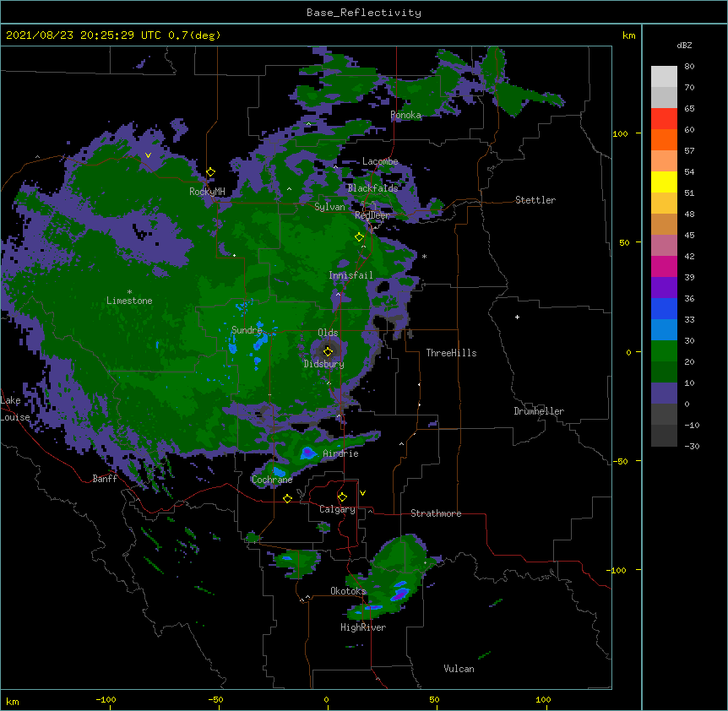Click the Blackfalds city label
This screenshot has height=711, width=728.
coord(372,188)
